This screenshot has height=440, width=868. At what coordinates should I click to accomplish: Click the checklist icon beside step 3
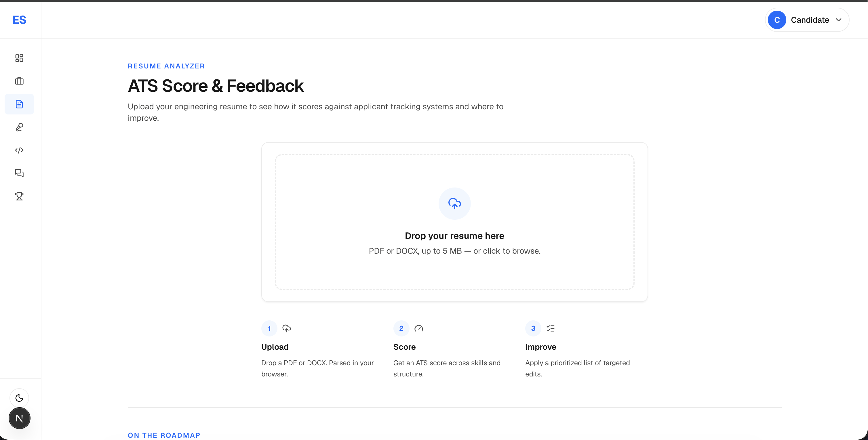pyautogui.click(x=551, y=328)
